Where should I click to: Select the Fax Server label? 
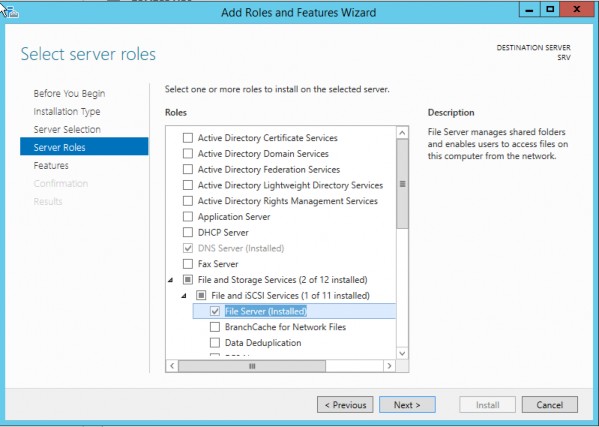pos(218,264)
